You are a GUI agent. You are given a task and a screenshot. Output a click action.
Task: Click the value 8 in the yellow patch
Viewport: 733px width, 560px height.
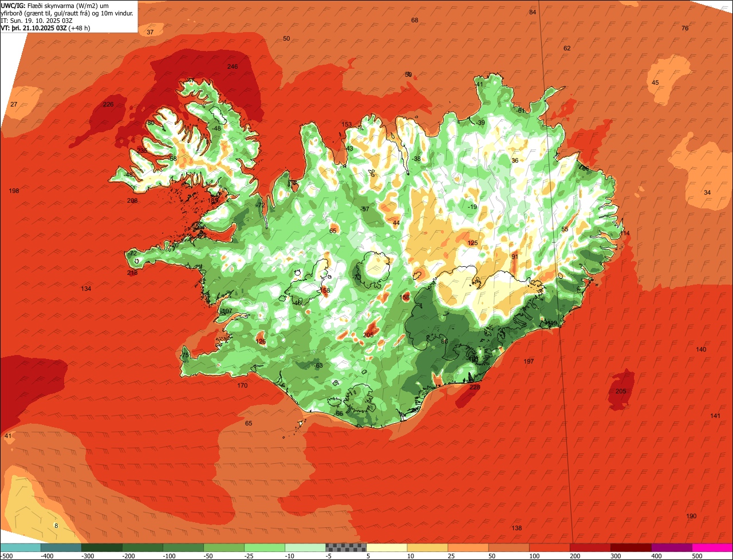[56, 525]
